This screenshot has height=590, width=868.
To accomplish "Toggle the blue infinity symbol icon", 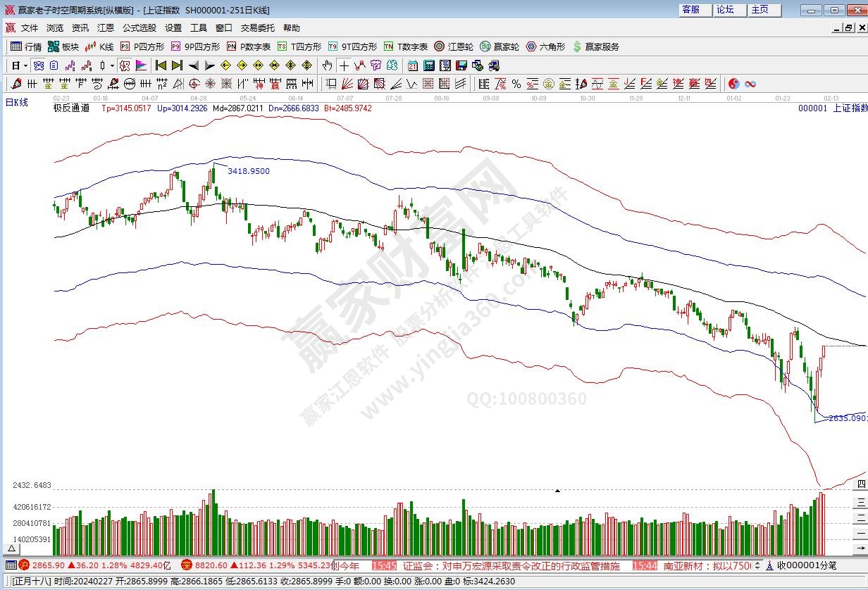I will 750,84.
